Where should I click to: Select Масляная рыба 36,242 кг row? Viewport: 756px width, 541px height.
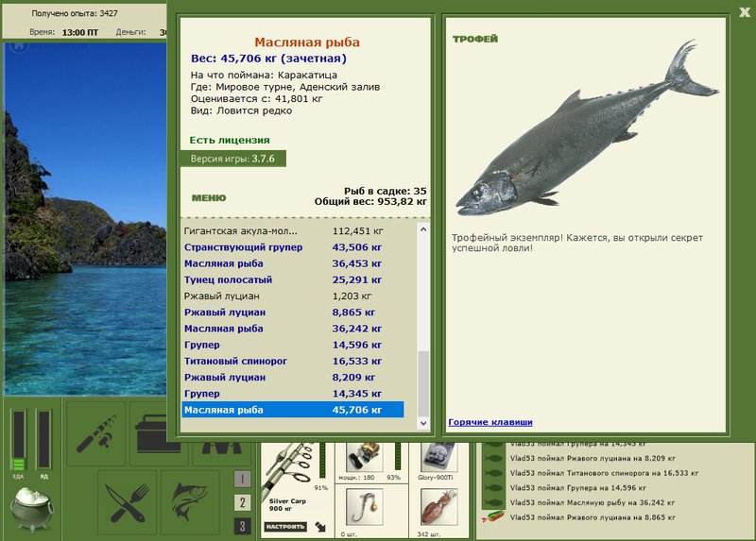[x=293, y=329]
